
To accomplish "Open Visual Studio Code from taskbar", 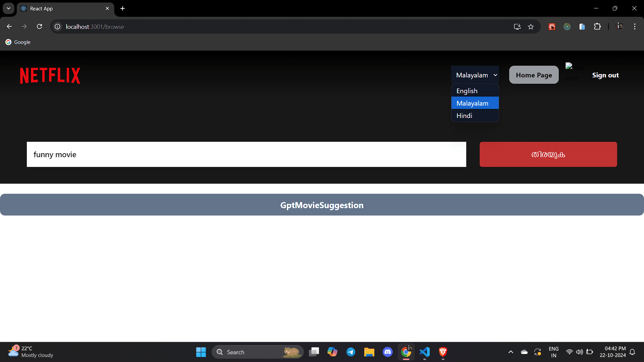I will (x=425, y=352).
